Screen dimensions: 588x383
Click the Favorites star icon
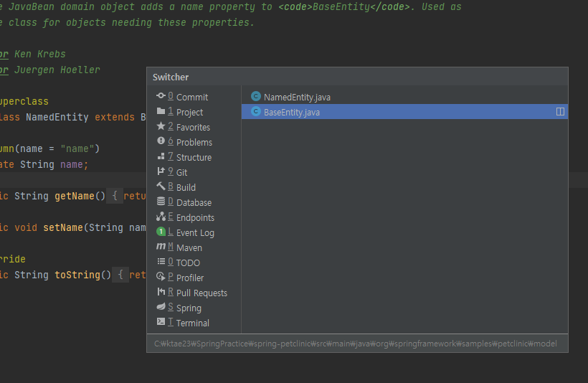[x=161, y=126]
